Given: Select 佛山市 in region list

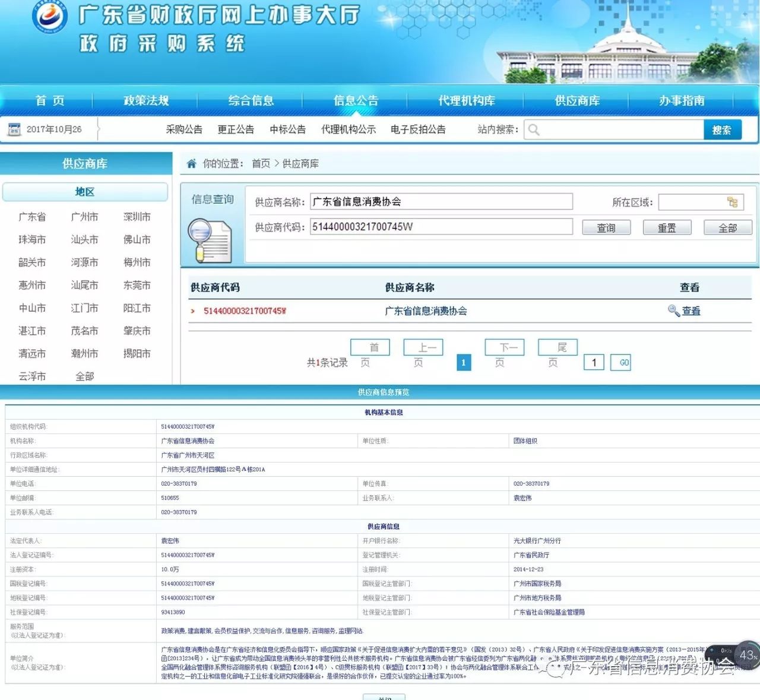Looking at the screenshot, I should 137,240.
